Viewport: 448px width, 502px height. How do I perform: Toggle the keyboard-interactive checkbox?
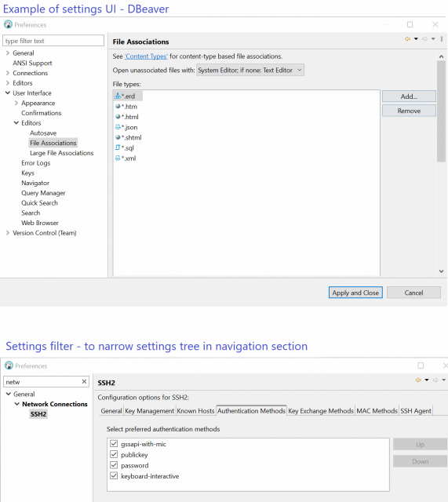coord(114,476)
